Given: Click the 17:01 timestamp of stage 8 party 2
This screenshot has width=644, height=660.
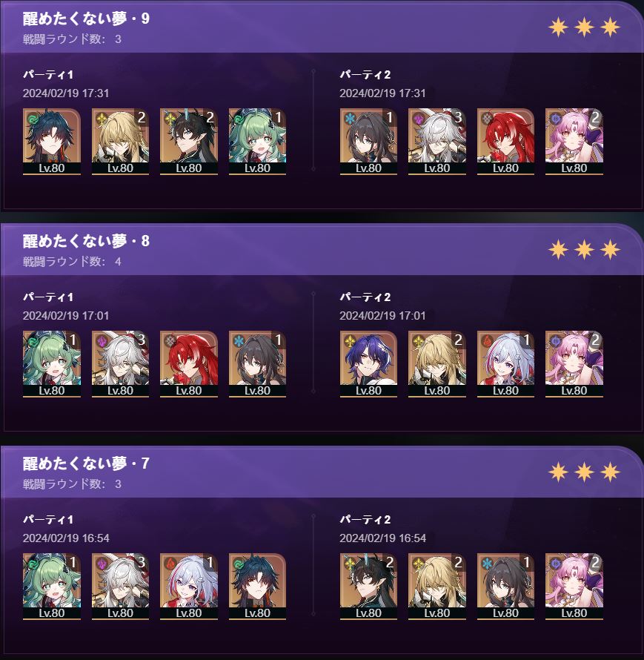Looking at the screenshot, I should click(x=412, y=316).
